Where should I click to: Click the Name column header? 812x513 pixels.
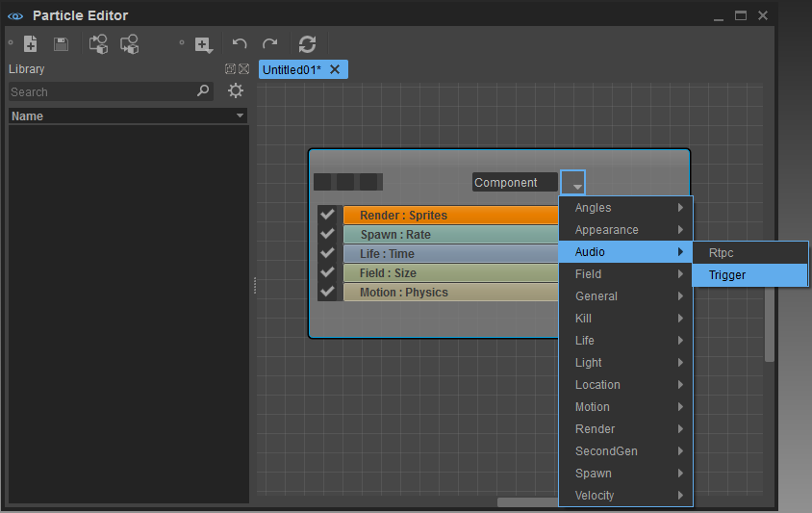click(127, 116)
